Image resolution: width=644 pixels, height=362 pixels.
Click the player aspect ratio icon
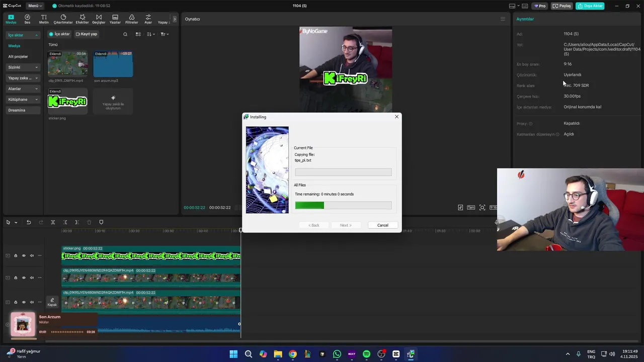(x=493, y=208)
